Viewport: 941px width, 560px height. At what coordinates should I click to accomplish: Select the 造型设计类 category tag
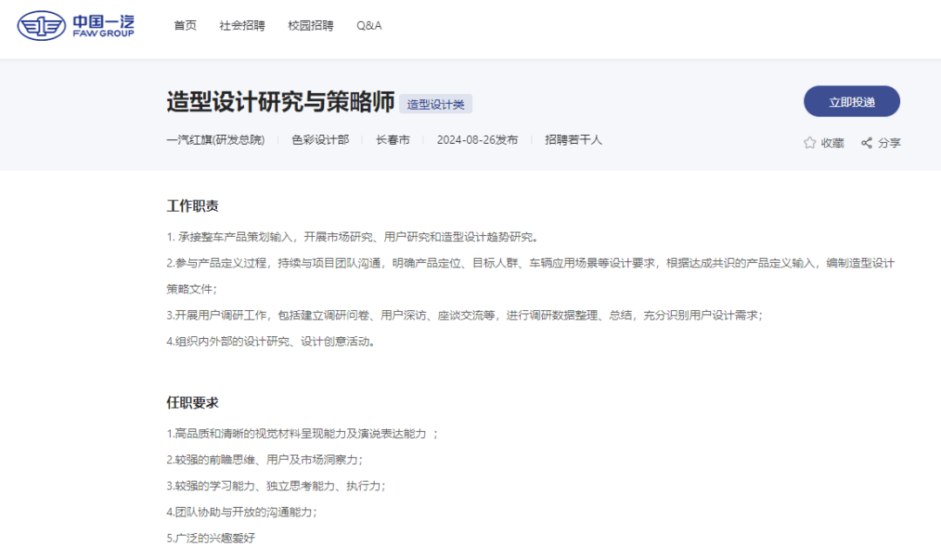(436, 104)
